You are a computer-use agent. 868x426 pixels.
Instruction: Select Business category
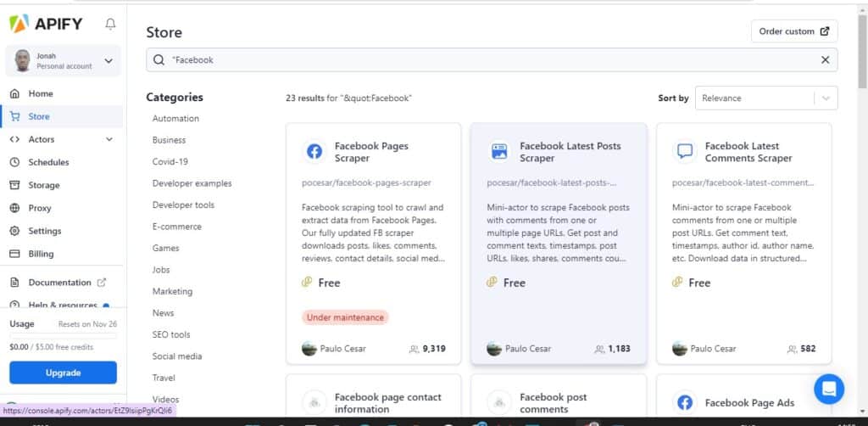(x=169, y=140)
